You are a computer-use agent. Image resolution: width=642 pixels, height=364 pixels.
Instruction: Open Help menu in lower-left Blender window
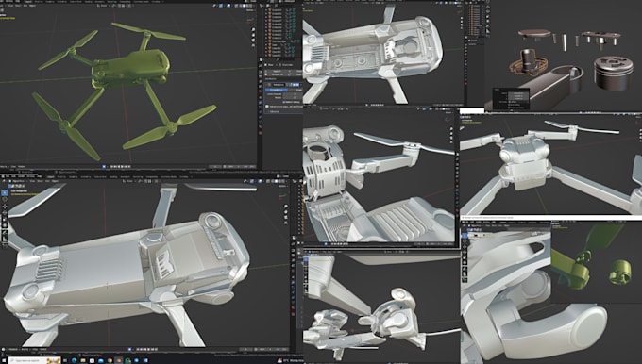coord(40,176)
